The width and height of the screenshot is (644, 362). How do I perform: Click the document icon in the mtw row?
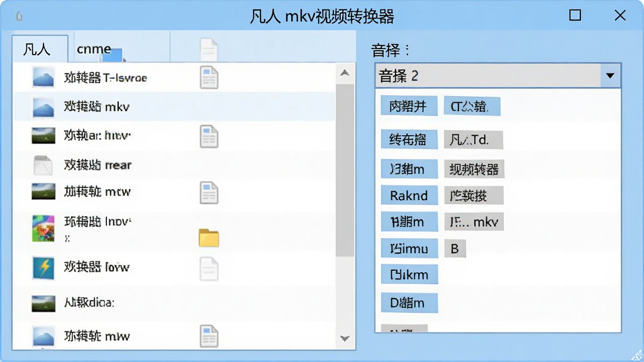click(209, 192)
